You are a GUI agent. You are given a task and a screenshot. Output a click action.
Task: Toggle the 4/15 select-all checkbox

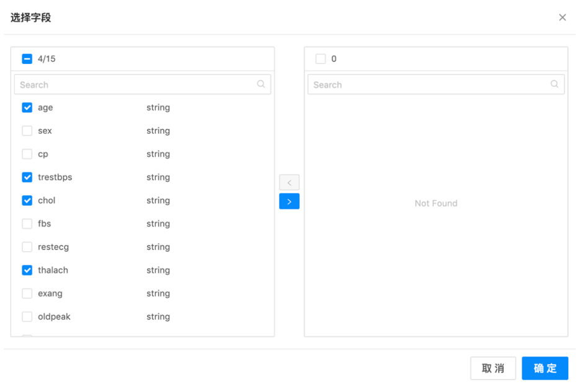point(27,59)
